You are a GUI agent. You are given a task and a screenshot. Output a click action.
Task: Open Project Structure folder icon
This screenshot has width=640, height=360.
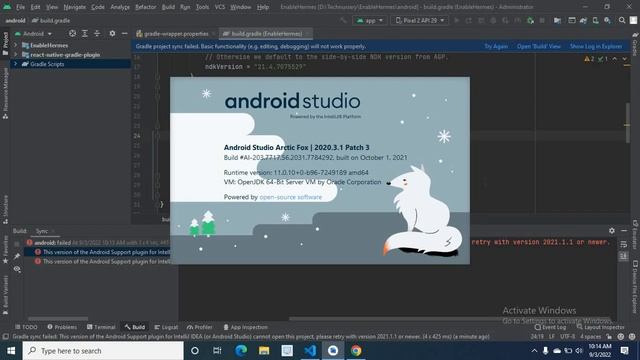tap(557, 20)
